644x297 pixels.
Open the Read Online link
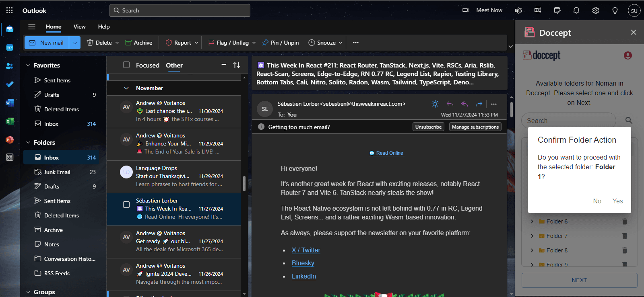pos(387,153)
